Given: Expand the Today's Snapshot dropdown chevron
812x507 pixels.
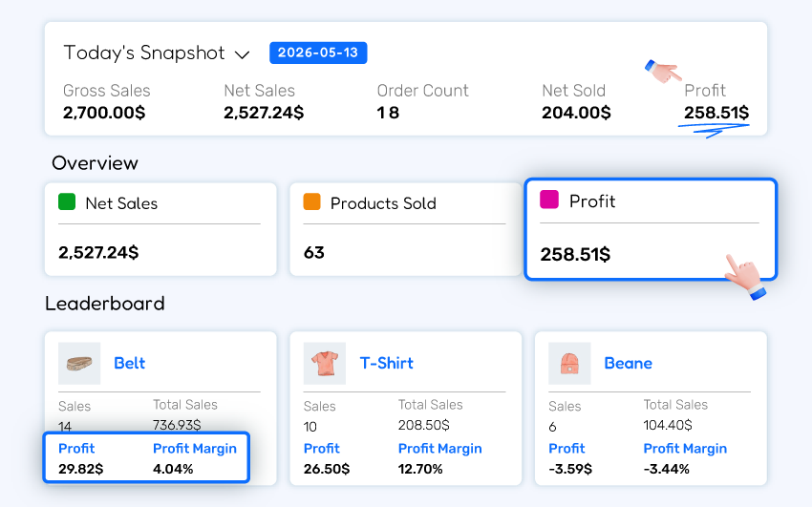Looking at the screenshot, I should tap(243, 54).
